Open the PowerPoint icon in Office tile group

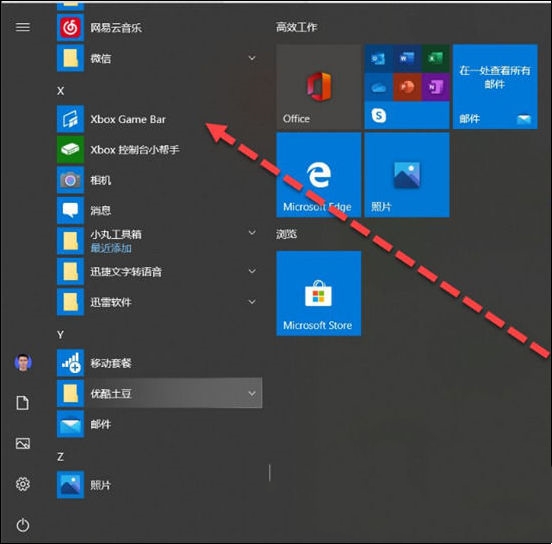tap(407, 87)
